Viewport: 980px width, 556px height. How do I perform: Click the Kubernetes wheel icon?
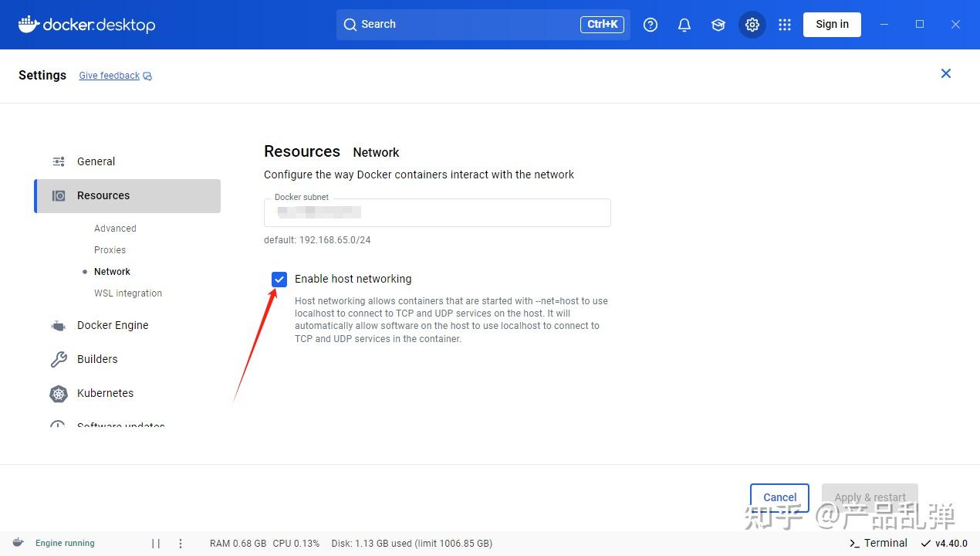click(x=59, y=394)
